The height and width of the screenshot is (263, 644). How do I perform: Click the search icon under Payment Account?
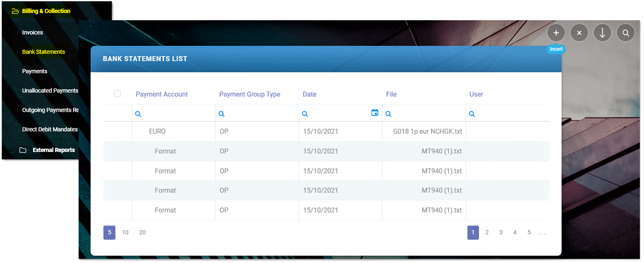coord(138,114)
